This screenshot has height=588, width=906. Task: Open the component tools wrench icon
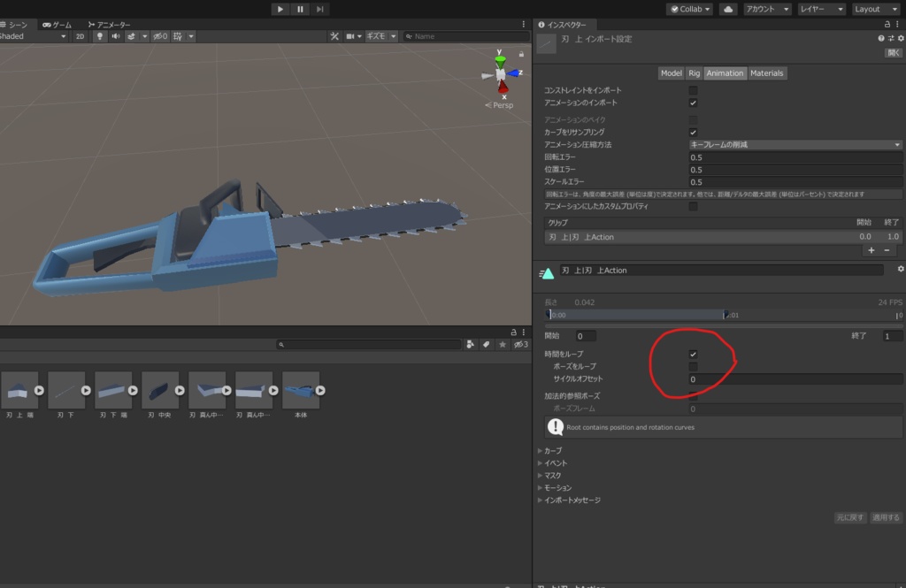pos(334,36)
